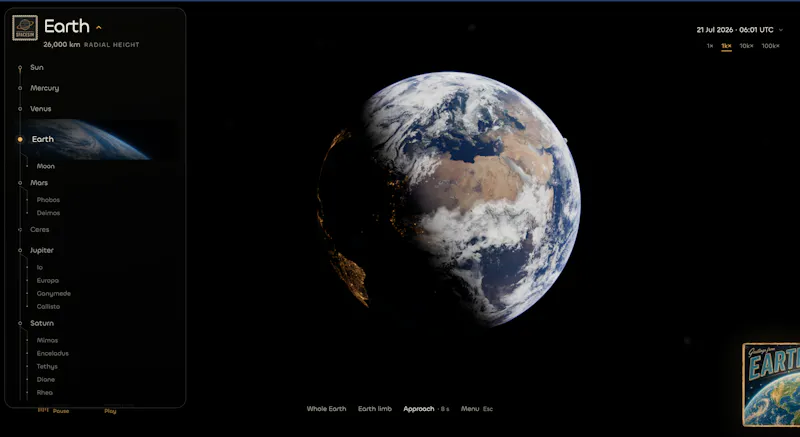Click the Ceres node circle marker

[20, 229]
